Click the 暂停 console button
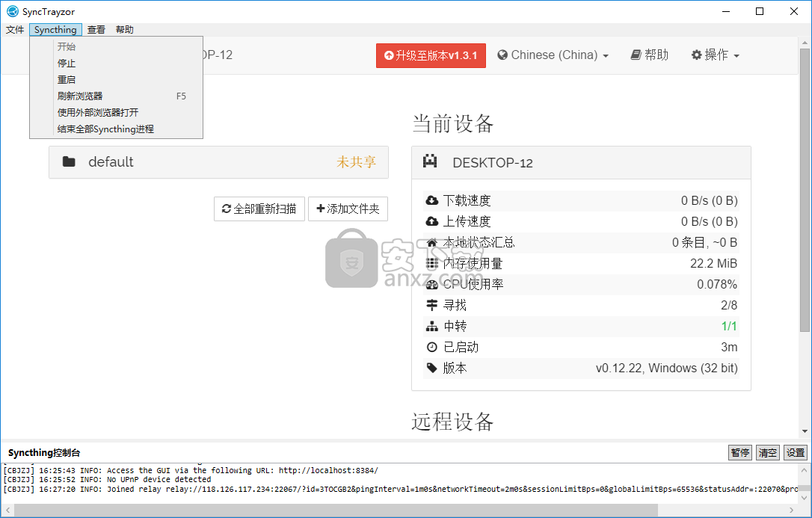The width and height of the screenshot is (812, 518). pos(740,453)
